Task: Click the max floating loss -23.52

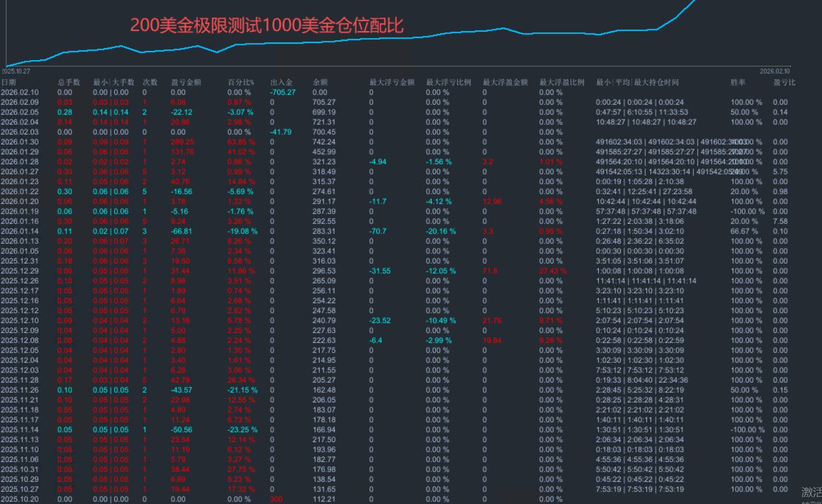Action: click(380, 320)
